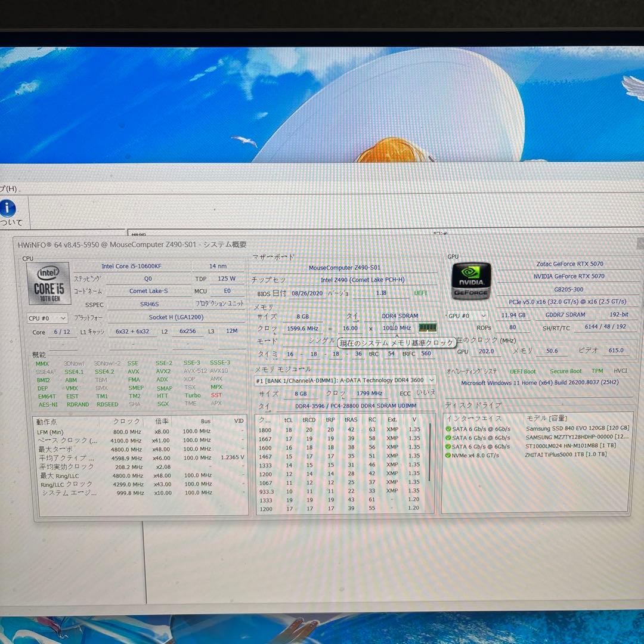
Task: Click the 11.94 GB video memory value
Action: tap(513, 315)
